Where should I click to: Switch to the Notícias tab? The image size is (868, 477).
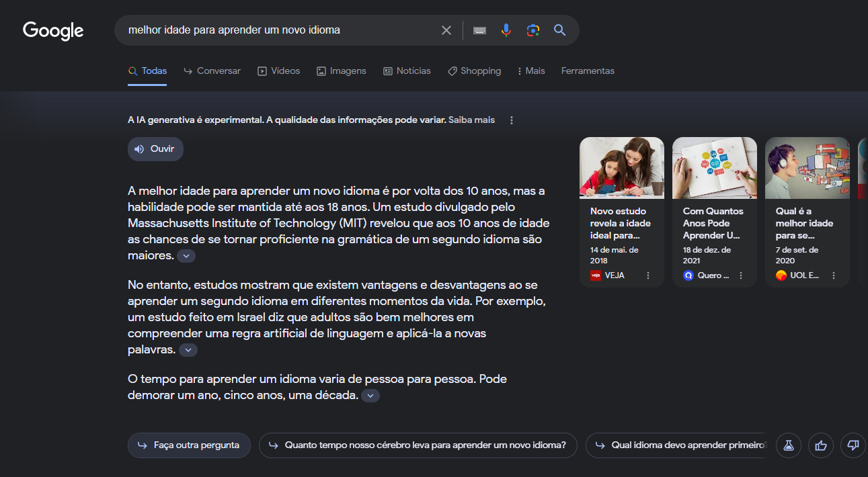coord(407,71)
